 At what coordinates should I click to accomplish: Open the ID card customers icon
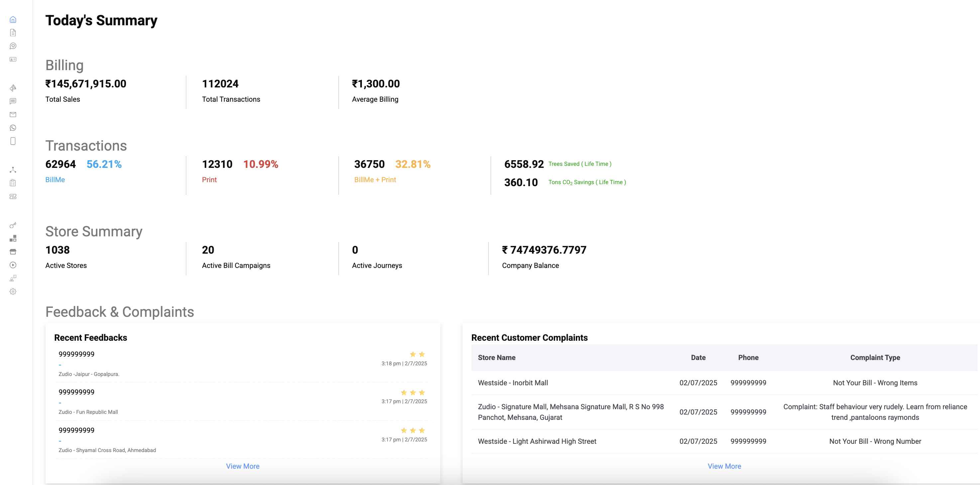coord(13,60)
